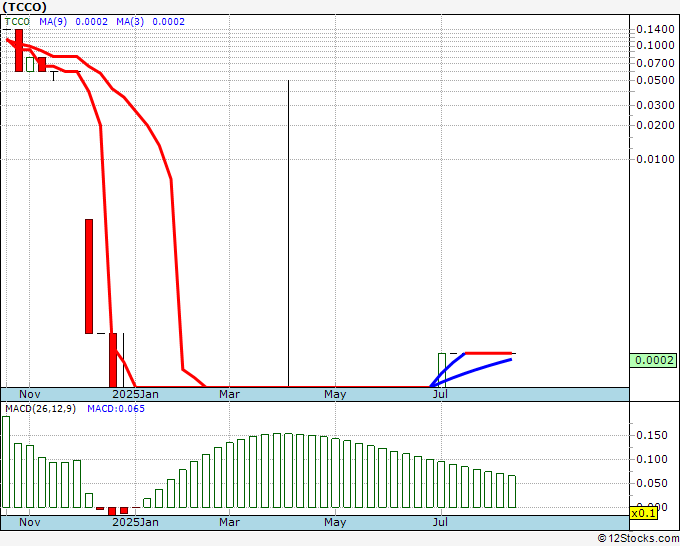Click the Mar label on price chart axis

click(230, 394)
